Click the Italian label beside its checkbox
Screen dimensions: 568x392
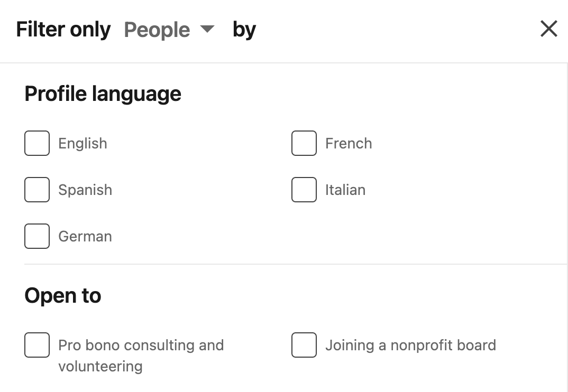345,190
